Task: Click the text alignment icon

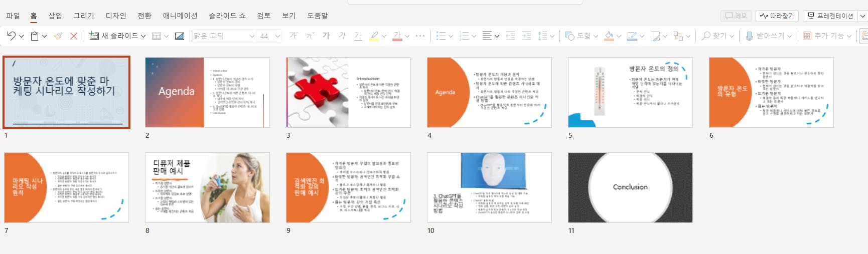Action: pyautogui.click(x=487, y=36)
